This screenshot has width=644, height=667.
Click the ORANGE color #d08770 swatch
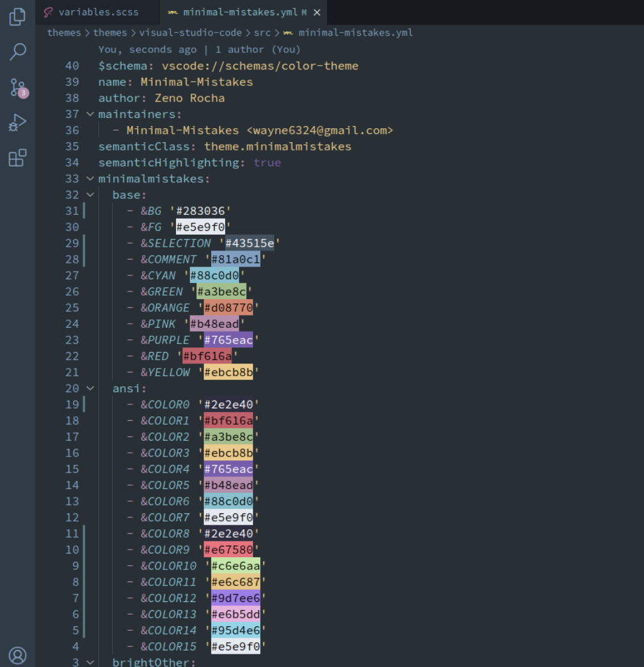click(228, 308)
